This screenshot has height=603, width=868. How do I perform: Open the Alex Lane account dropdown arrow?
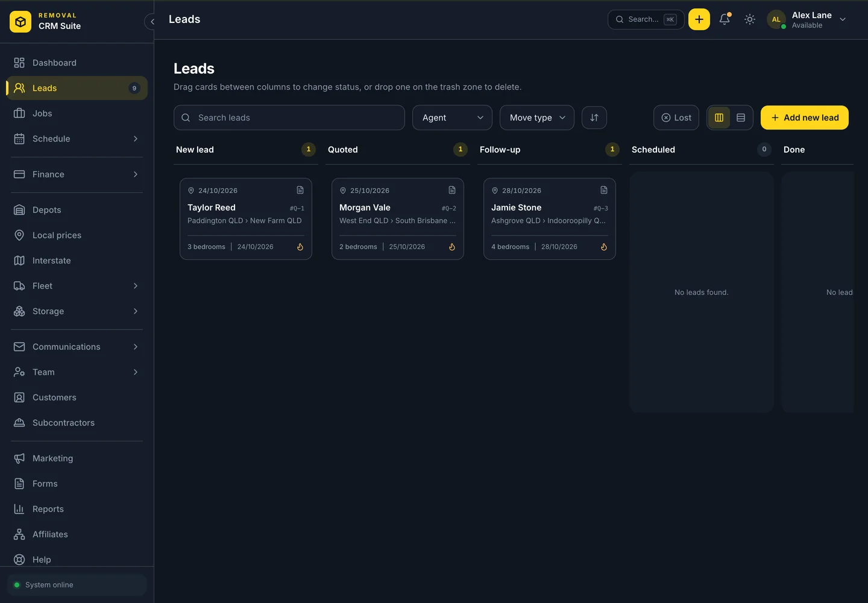coord(843,19)
